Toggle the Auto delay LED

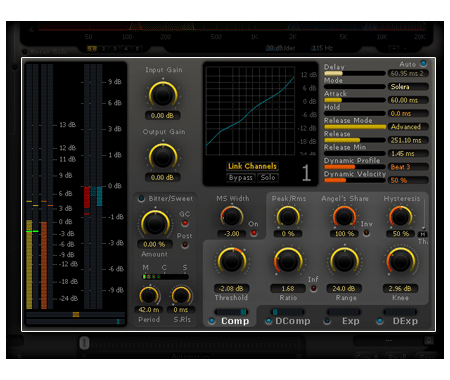[x=423, y=63]
